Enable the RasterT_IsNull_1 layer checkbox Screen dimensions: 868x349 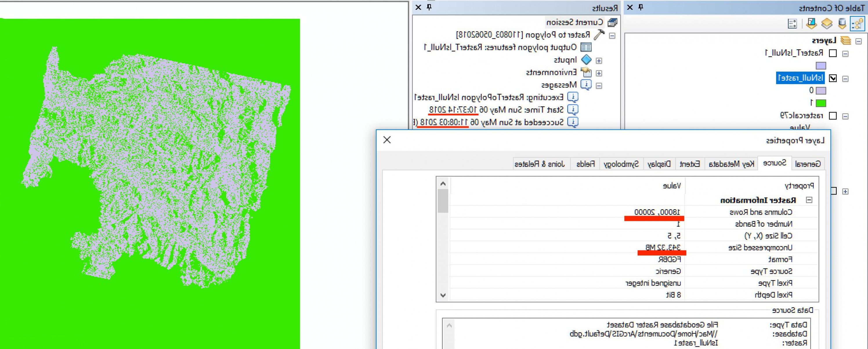coord(833,53)
